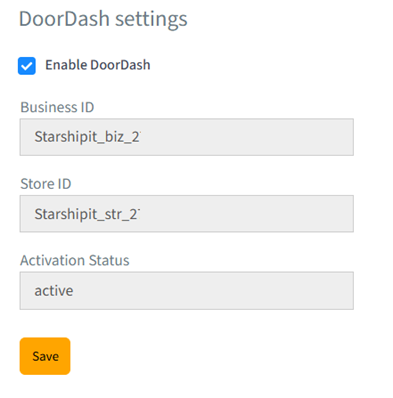Focus the Business ID input field
The height and width of the screenshot is (398, 393).
(x=187, y=137)
